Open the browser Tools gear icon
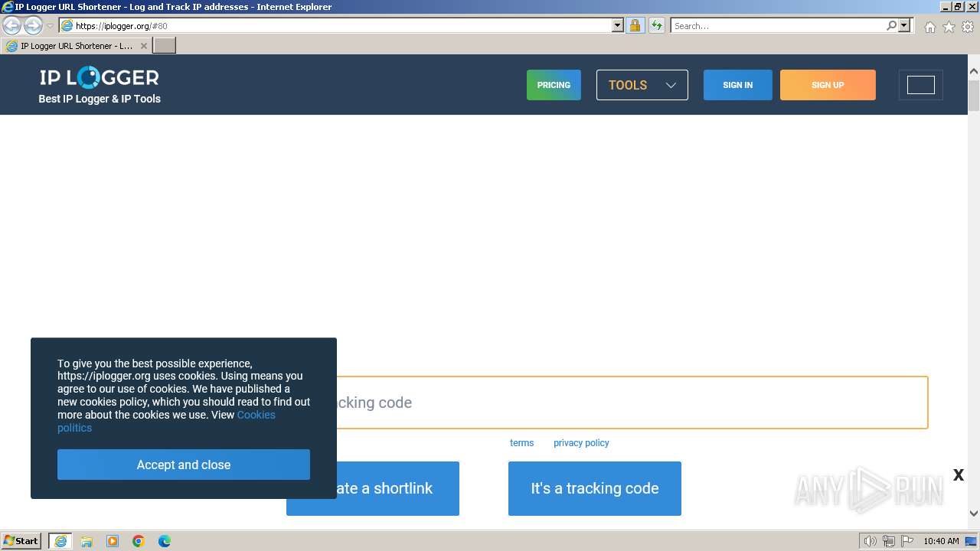The image size is (980, 551). [x=968, y=27]
